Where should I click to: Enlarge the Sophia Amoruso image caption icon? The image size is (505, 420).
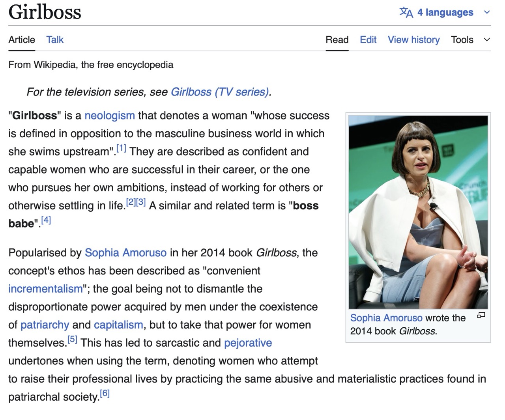pyautogui.click(x=481, y=315)
